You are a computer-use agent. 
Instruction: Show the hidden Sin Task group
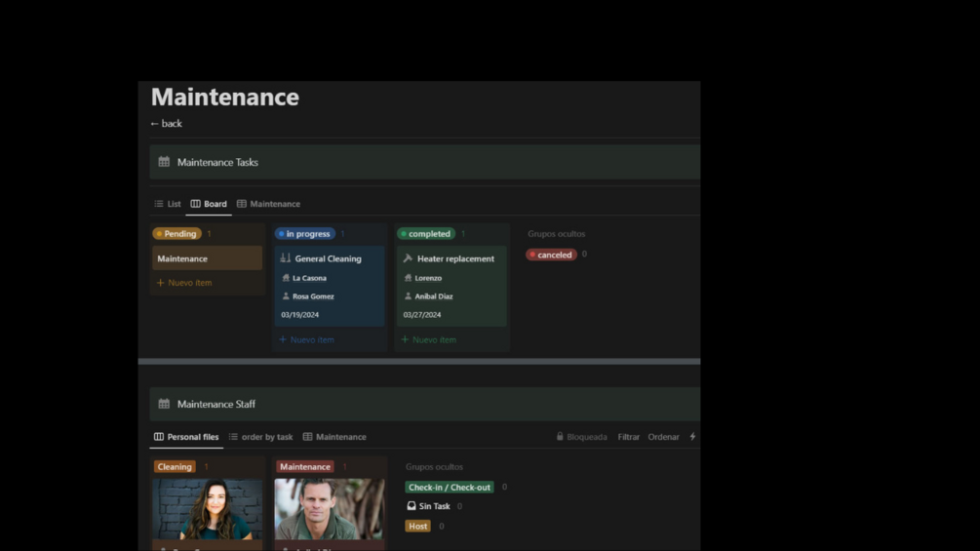click(x=429, y=506)
